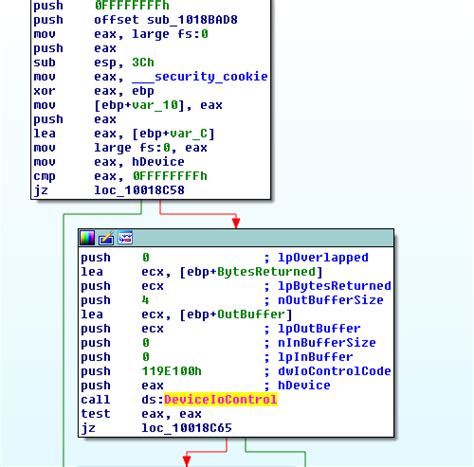Click the dwIoControlCode comment

tap(335, 371)
